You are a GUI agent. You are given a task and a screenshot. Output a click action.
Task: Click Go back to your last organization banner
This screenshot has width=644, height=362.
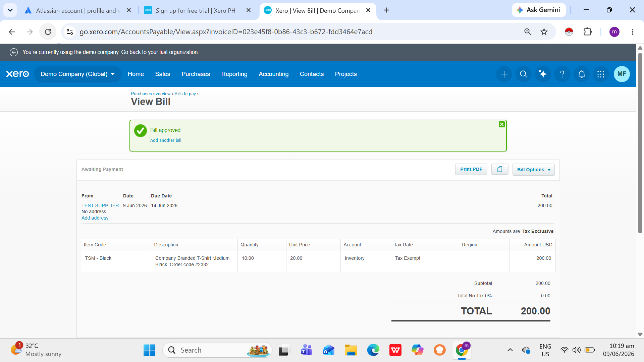click(x=160, y=52)
